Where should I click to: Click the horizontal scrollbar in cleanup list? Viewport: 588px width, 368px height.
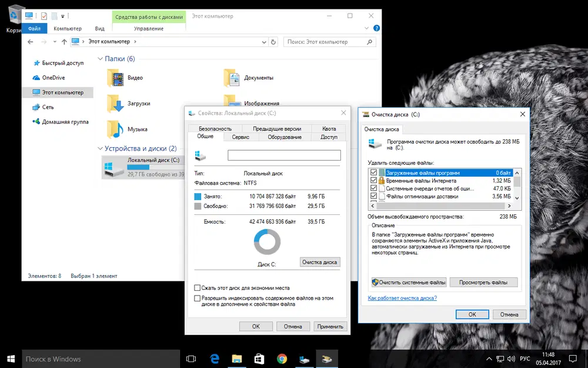point(441,205)
